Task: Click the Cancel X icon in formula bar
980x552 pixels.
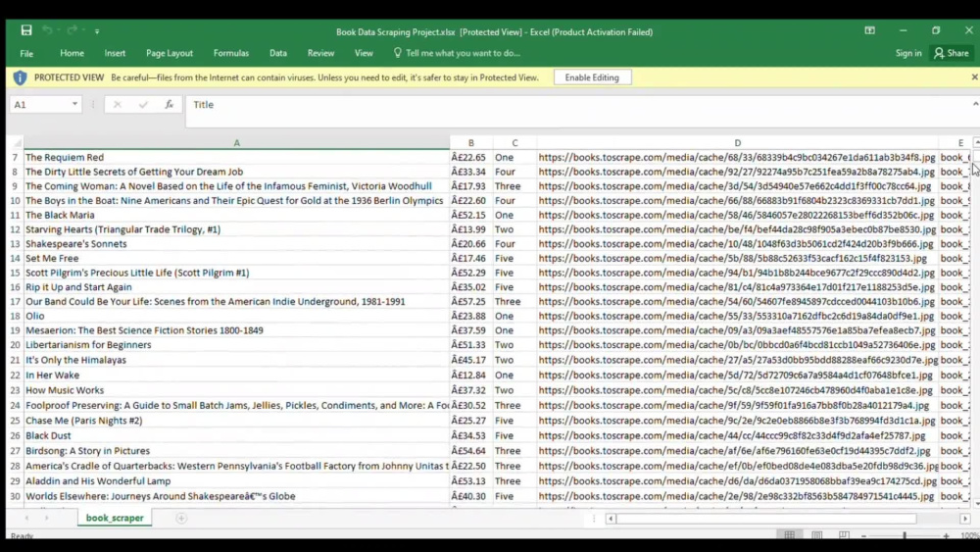Action: (x=117, y=104)
